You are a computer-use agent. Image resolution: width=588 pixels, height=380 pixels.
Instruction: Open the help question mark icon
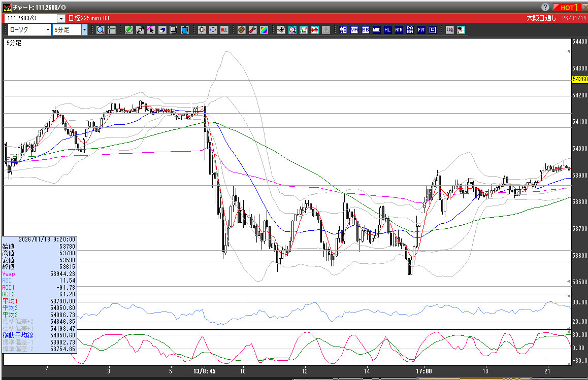(545, 7)
